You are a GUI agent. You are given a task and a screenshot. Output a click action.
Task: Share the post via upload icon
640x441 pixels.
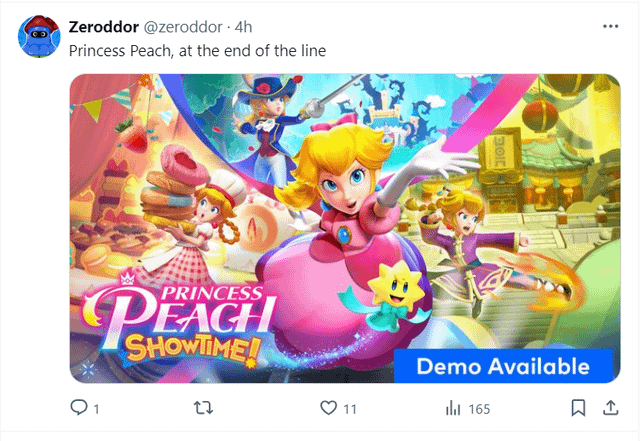tap(610, 408)
